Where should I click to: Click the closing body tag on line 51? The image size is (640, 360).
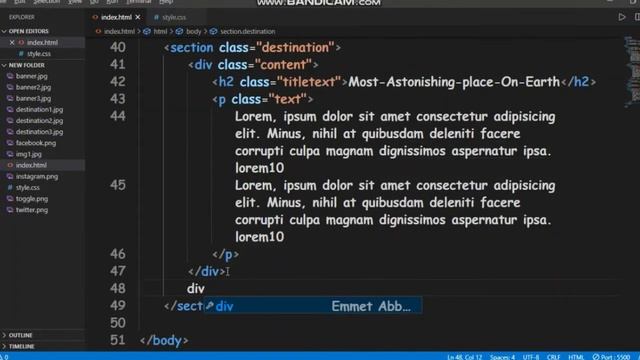(x=164, y=340)
